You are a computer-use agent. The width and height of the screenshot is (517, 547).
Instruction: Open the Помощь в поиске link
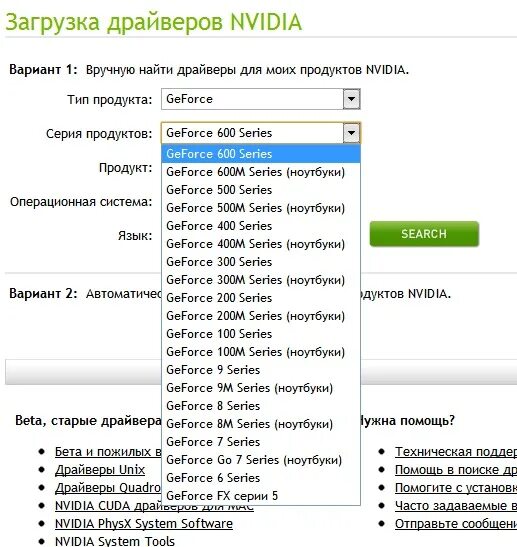(x=456, y=470)
